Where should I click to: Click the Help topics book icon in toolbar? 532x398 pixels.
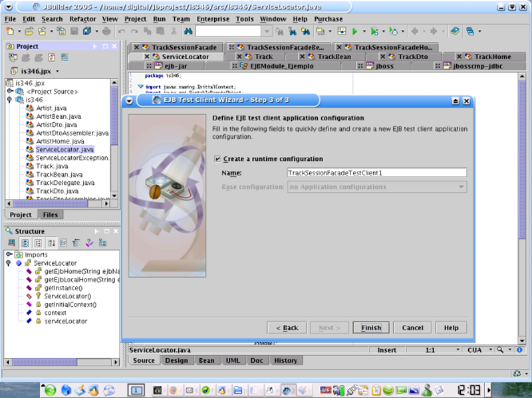tap(454, 31)
